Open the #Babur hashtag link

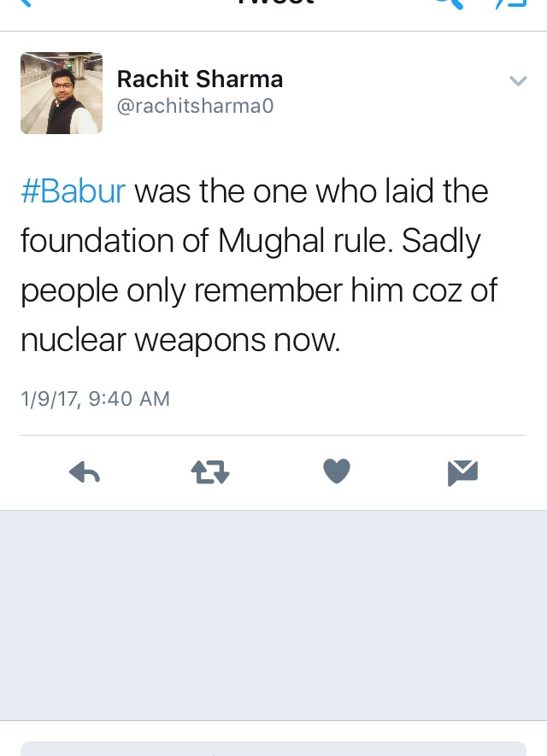(x=73, y=191)
